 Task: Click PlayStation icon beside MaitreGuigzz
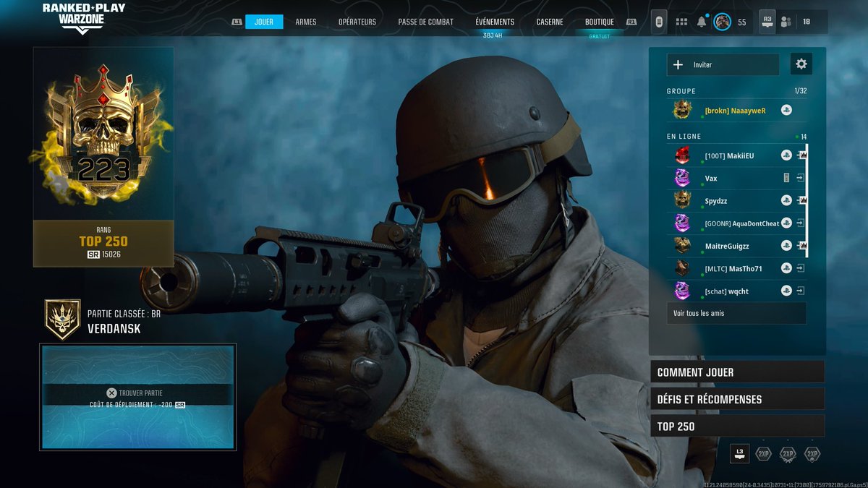click(786, 246)
